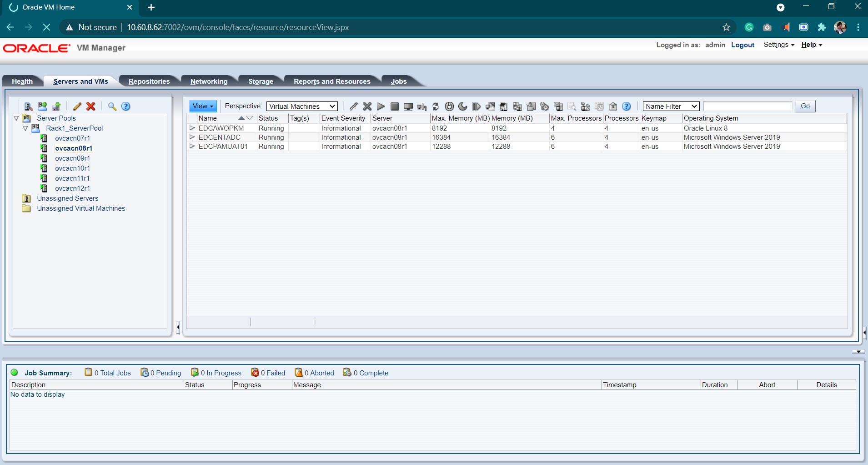The image size is (868, 465).
Task: Click the Display Events calendar icon
Action: coord(599,106)
